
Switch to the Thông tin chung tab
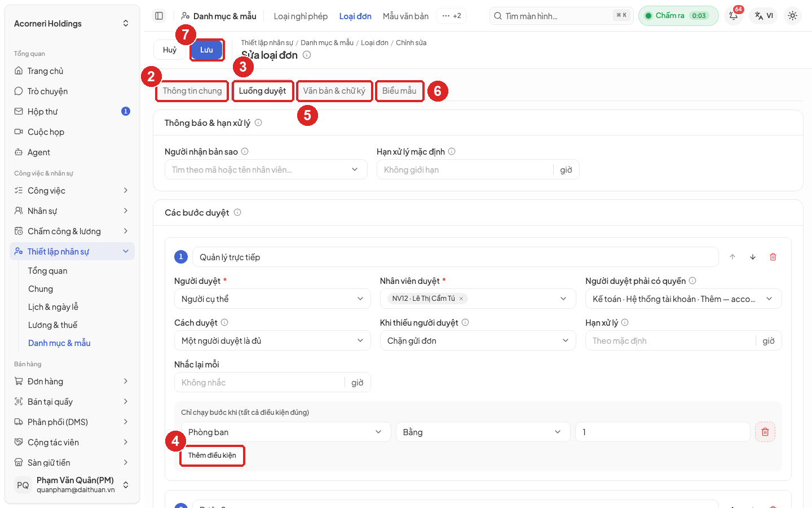[192, 91]
